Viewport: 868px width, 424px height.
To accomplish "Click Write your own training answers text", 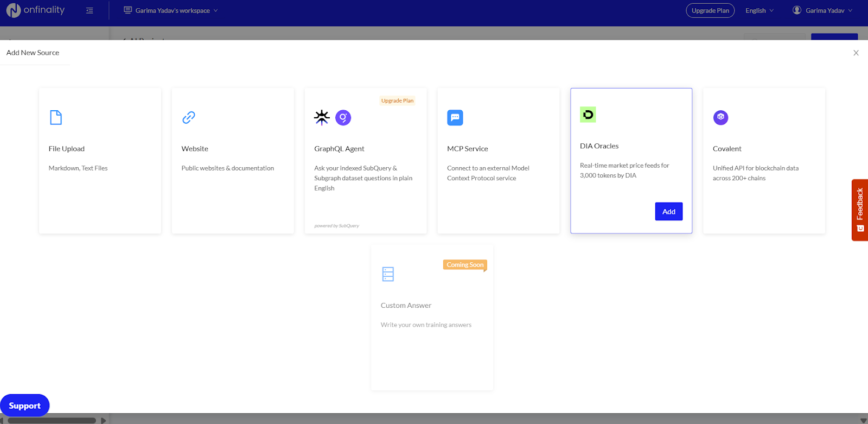I will pyautogui.click(x=426, y=325).
